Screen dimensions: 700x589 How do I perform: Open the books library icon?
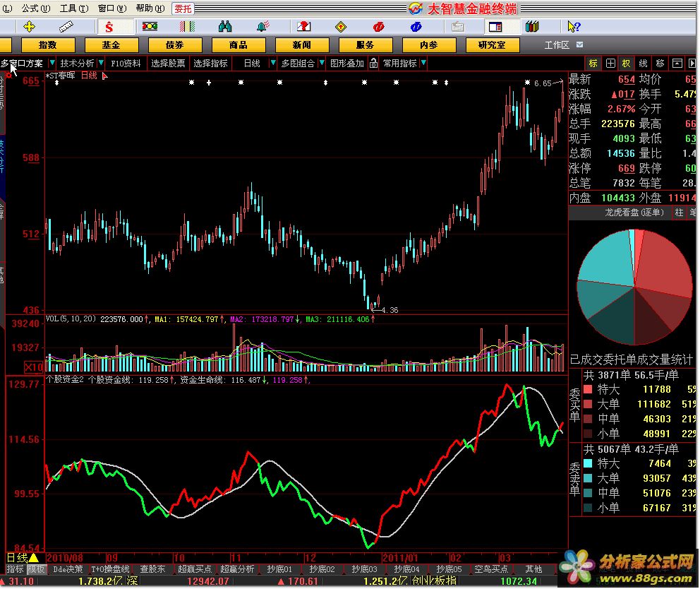coord(532,27)
